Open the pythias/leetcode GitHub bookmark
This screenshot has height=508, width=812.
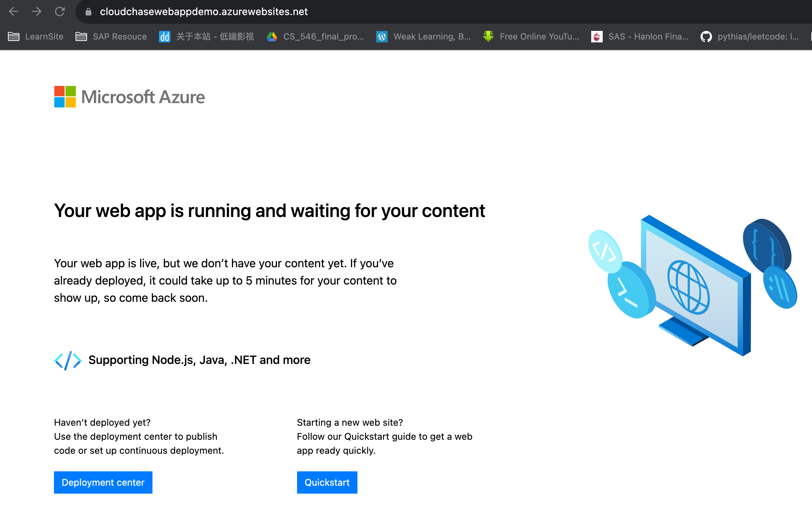(750, 37)
